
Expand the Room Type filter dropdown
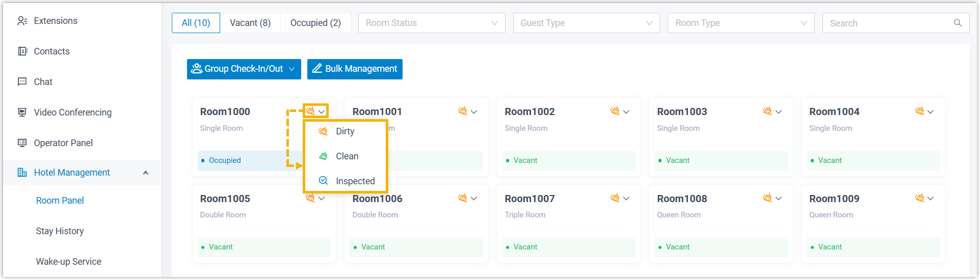pos(740,23)
